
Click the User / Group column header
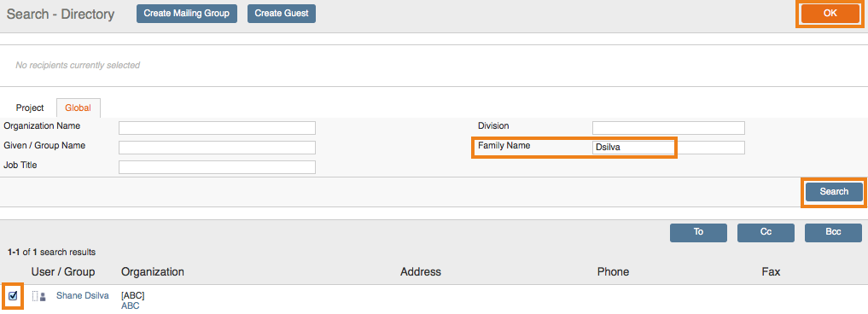tap(63, 272)
